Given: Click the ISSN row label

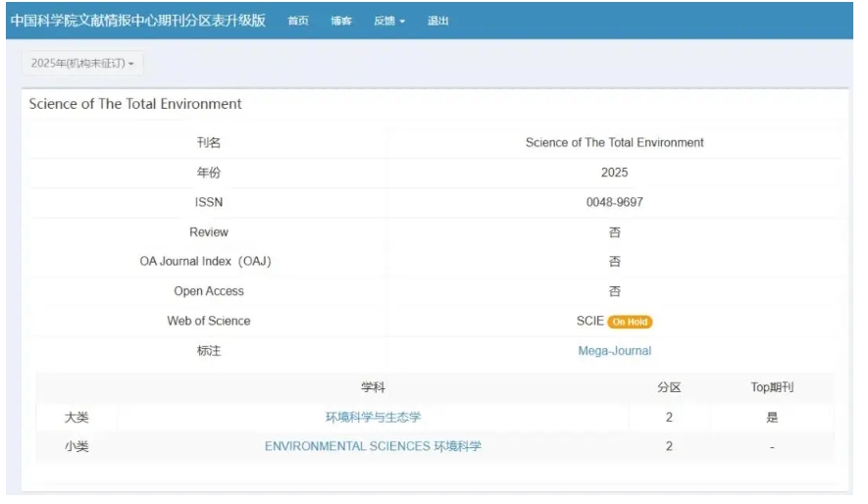Looking at the screenshot, I should [x=209, y=203].
